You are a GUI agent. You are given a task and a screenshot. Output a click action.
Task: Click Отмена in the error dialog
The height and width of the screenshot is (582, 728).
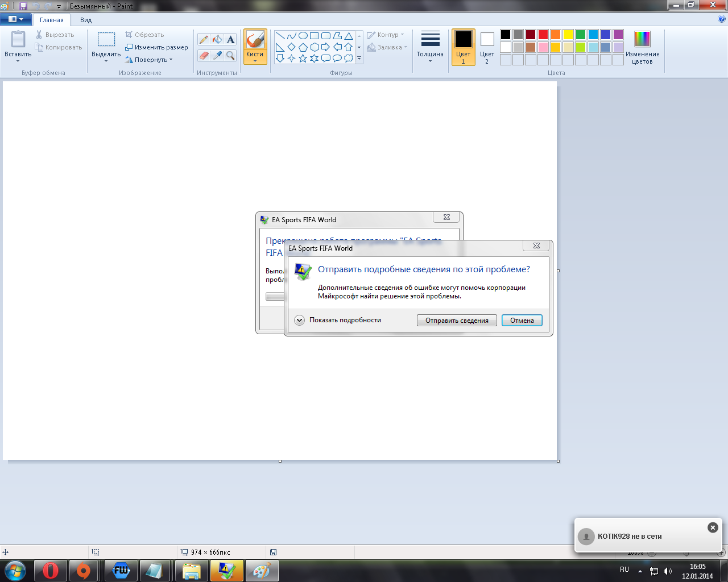[x=522, y=321]
